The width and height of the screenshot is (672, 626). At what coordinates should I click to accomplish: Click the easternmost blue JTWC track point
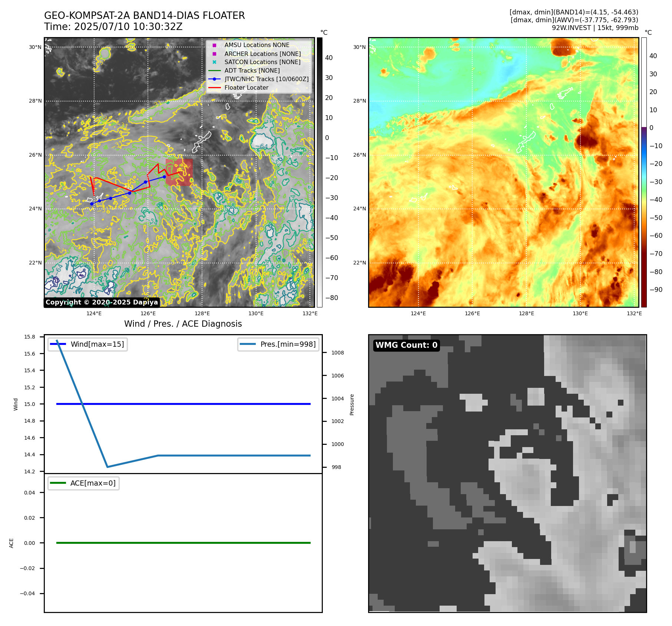tap(164, 177)
